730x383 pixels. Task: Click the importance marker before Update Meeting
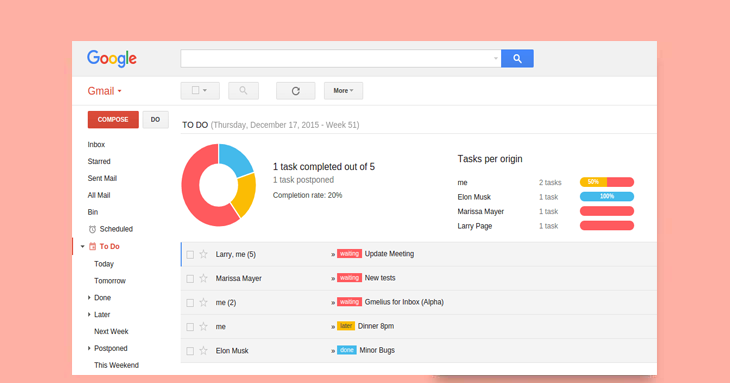(x=333, y=255)
